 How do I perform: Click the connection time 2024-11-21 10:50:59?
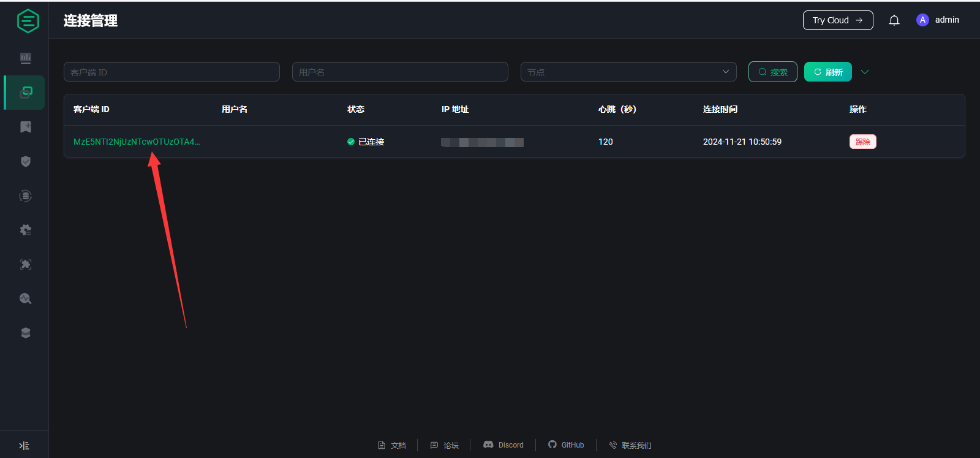click(x=742, y=142)
